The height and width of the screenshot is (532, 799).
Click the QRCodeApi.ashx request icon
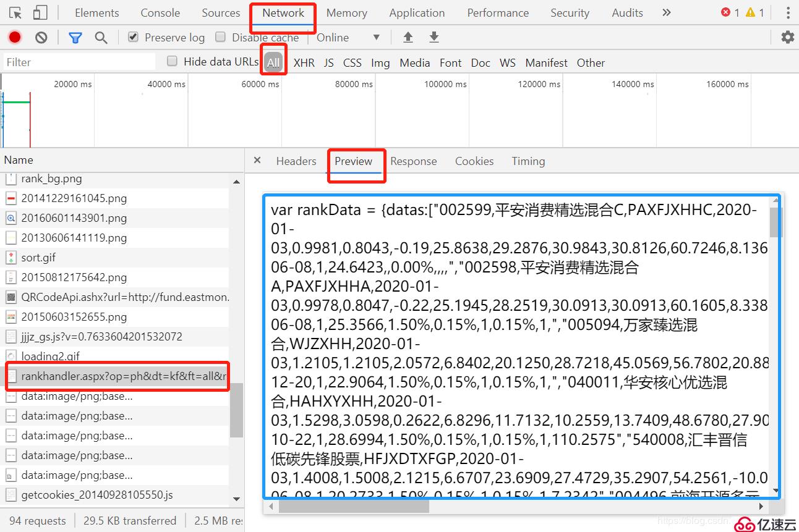(11, 297)
